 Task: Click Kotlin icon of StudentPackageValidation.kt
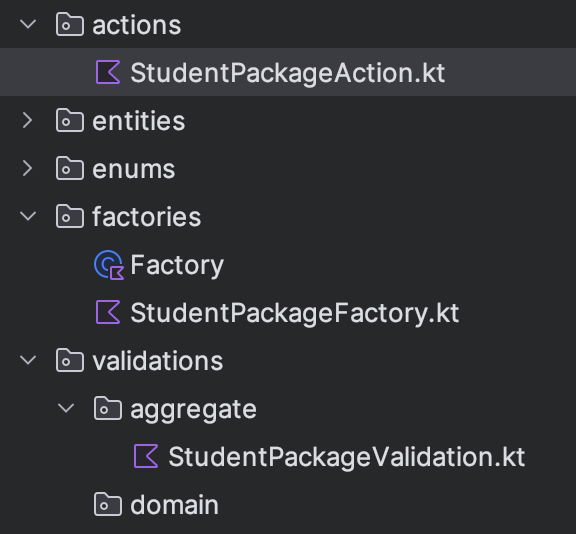[x=146, y=456]
